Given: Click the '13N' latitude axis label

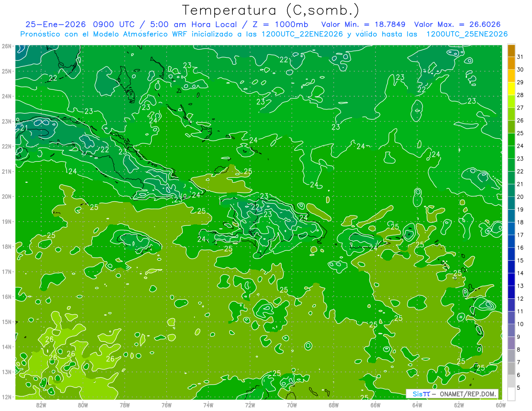Looking at the screenshot, I should tap(7, 372).
